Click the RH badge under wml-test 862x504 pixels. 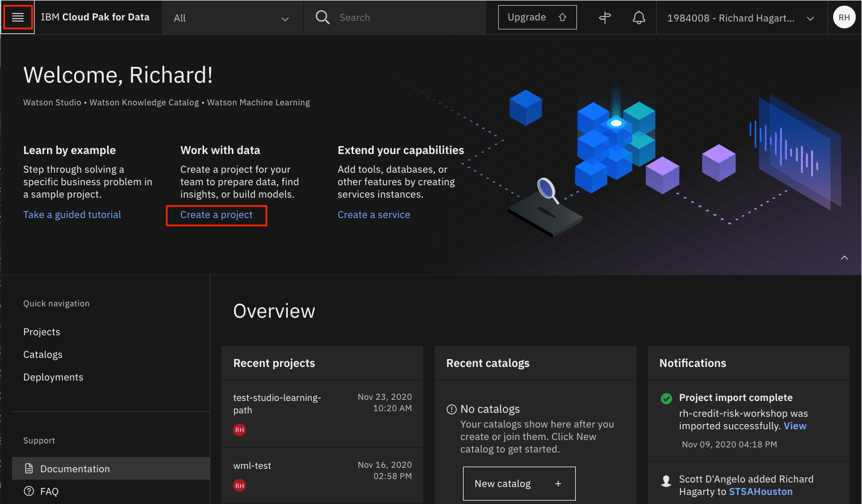(240, 485)
